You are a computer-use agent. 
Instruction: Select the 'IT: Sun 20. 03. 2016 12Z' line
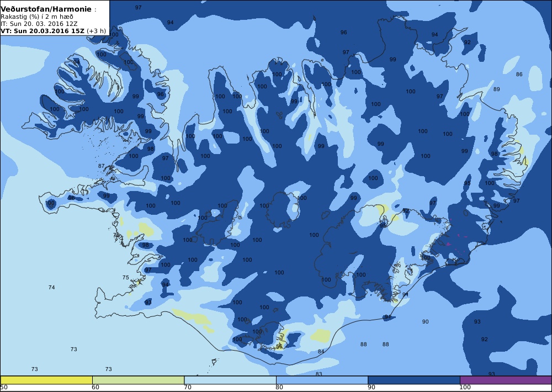[39, 24]
